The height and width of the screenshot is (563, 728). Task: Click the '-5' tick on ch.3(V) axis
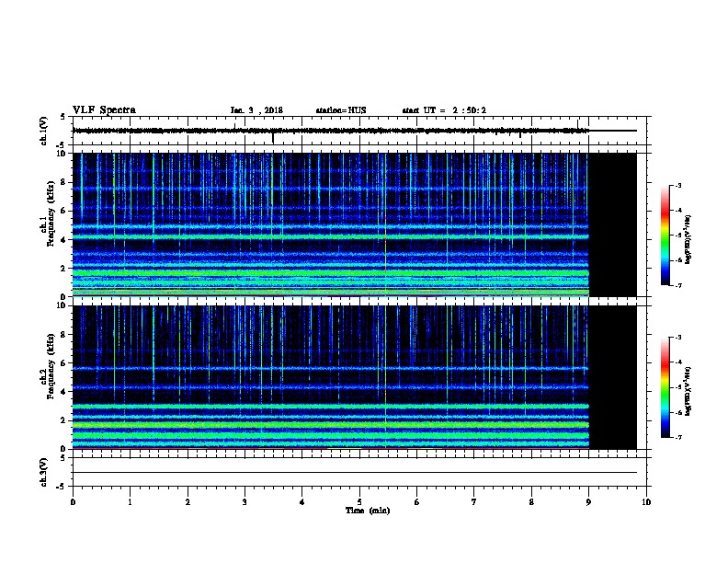click(62, 487)
